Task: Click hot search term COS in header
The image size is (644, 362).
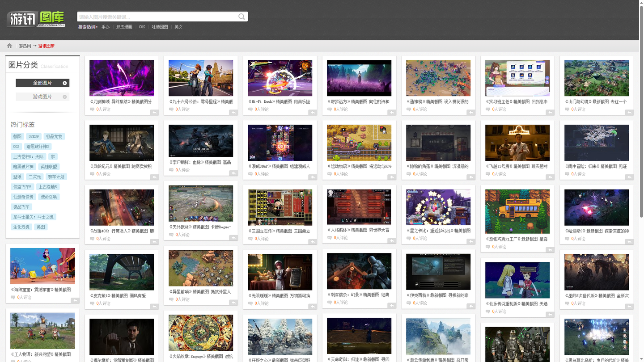Action: 142,27
